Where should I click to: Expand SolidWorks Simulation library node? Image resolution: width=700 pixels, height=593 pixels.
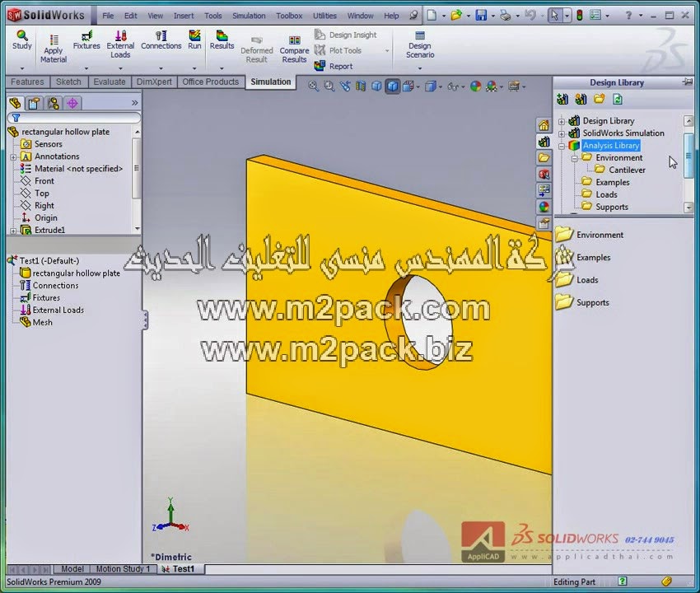[x=562, y=133]
